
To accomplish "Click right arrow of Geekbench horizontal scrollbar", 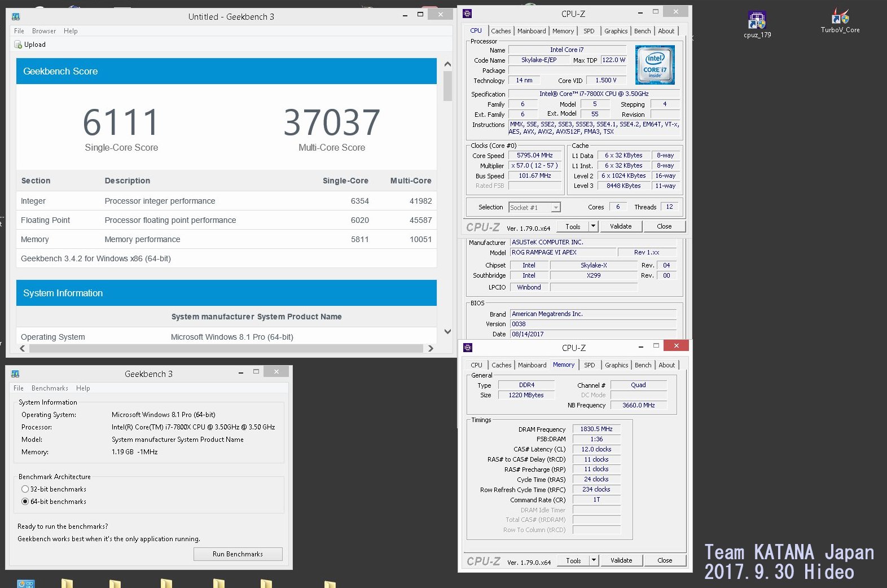I will point(431,349).
